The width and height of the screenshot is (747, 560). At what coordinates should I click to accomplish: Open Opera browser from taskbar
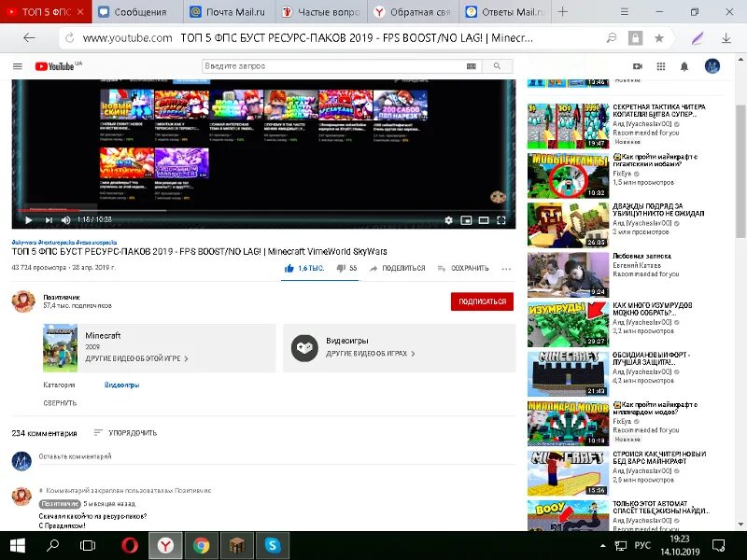[x=130, y=546]
